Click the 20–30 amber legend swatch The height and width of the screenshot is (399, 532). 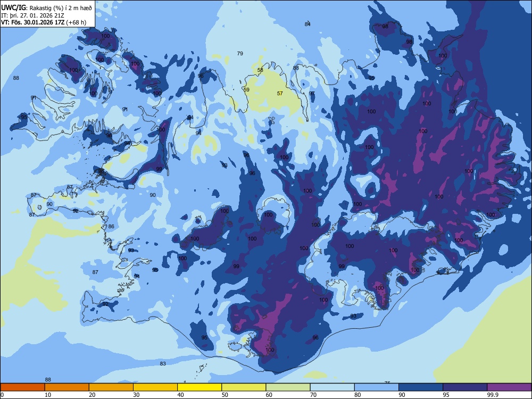point(111,387)
